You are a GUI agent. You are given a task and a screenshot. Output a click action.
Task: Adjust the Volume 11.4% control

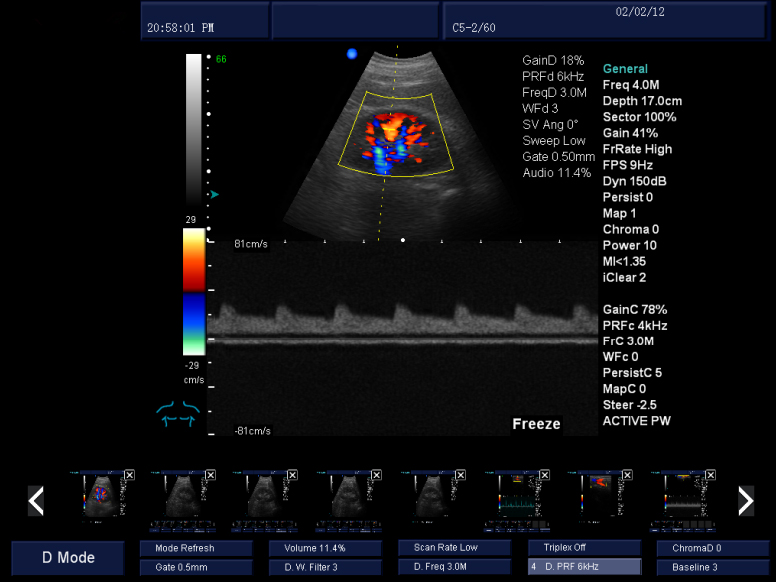[325, 548]
